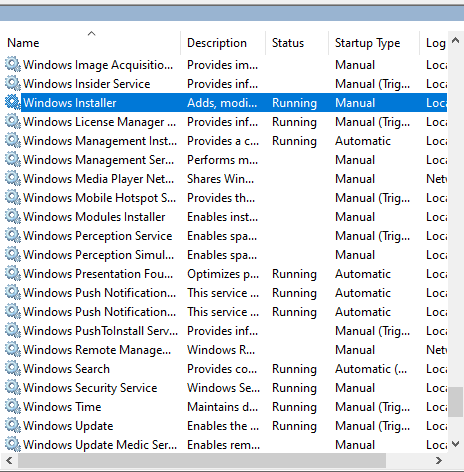Viewport: 464px width, 472px height.
Task: Click gear icon of Windows Update service
Action: pyautogui.click(x=13, y=425)
